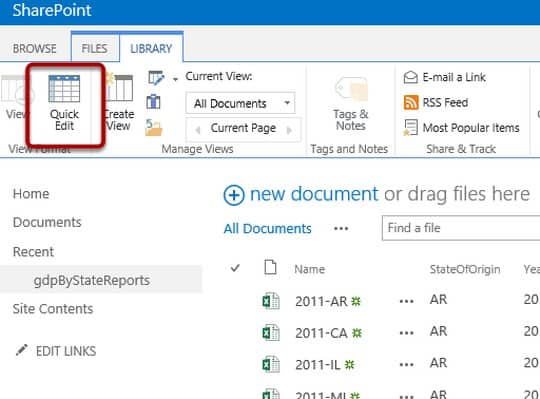Click the new document link
This screenshot has height=399, width=540.
(x=314, y=194)
